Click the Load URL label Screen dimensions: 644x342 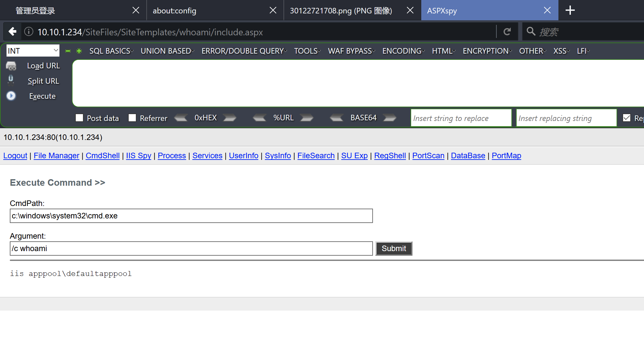(x=43, y=66)
